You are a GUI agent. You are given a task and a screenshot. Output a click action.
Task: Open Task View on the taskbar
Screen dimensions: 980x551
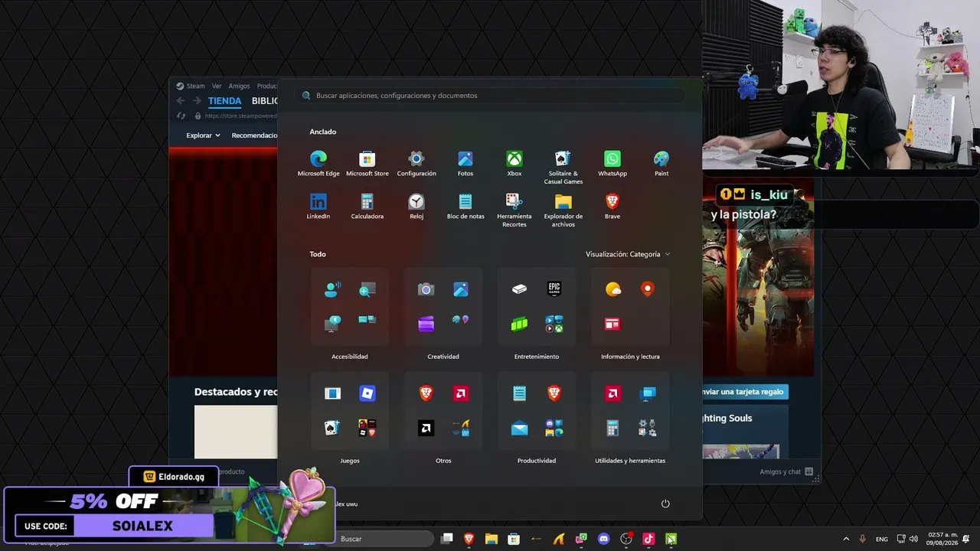[447, 539]
